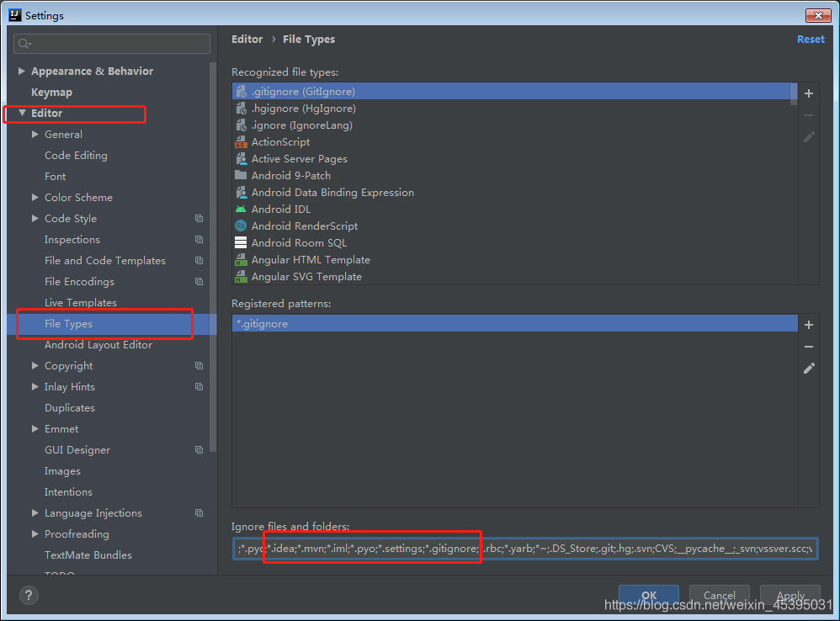The height and width of the screenshot is (621, 840).
Task: Click the Reset link
Action: click(811, 39)
